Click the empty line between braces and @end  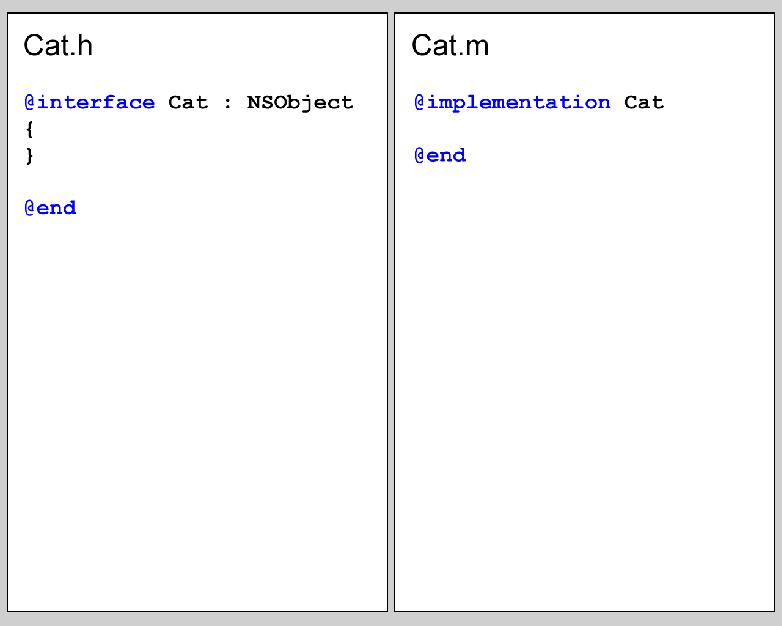click(x=197, y=182)
